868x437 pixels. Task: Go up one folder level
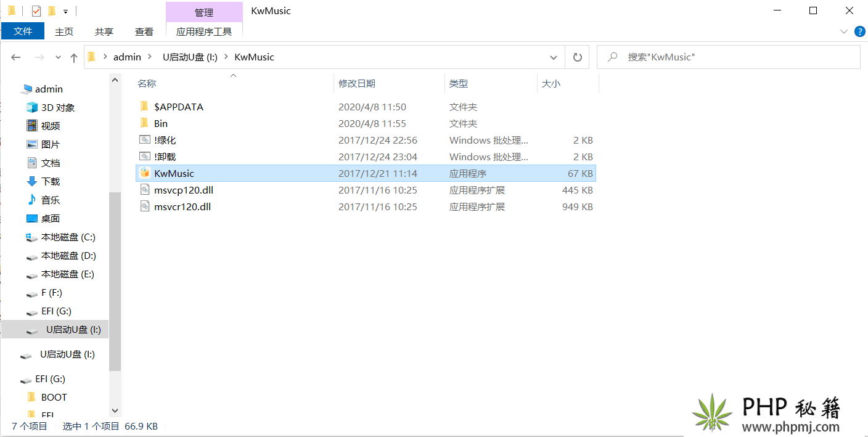pyautogui.click(x=74, y=57)
